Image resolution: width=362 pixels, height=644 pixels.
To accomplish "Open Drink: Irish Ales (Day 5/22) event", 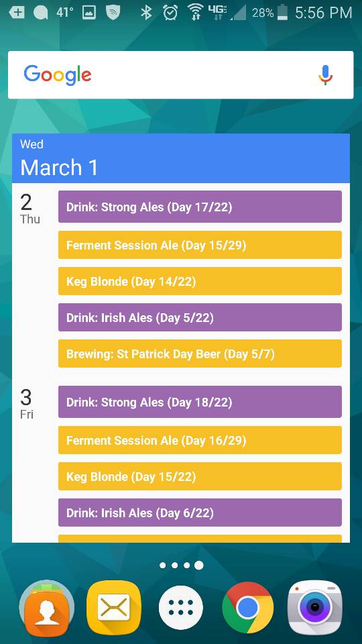I will [x=200, y=317].
